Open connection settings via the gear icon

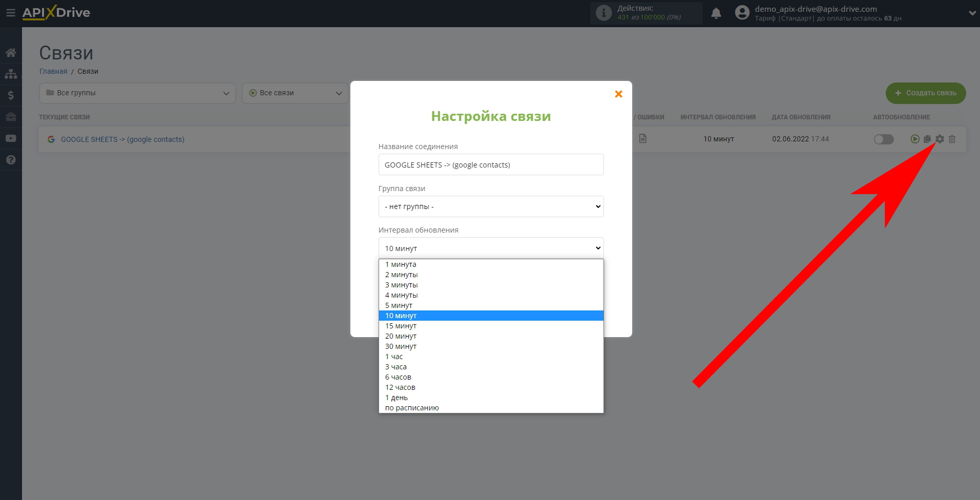point(940,139)
